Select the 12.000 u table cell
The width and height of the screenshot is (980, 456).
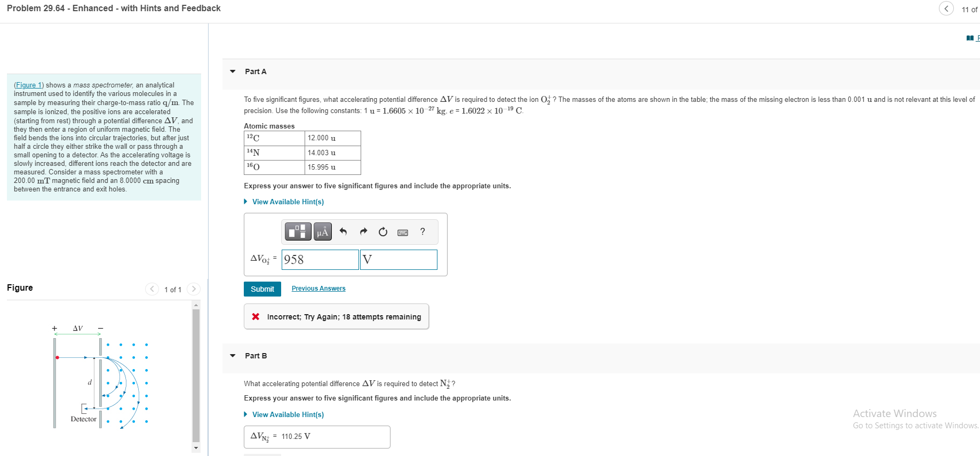coord(333,138)
